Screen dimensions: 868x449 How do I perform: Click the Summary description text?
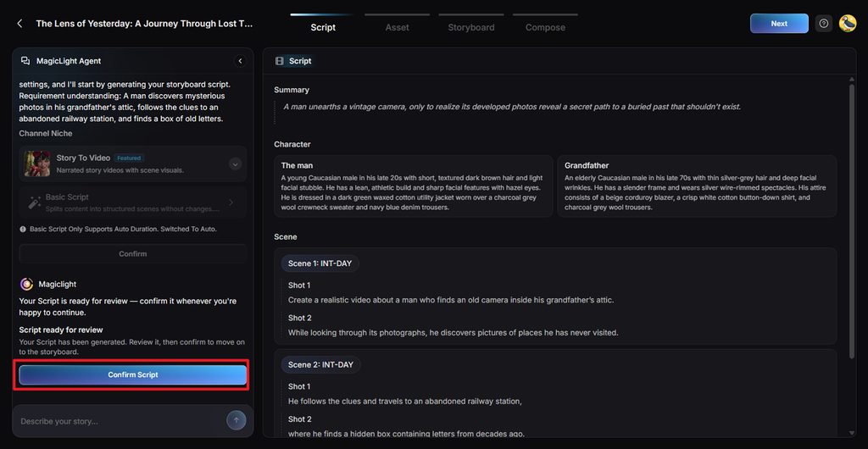coord(512,107)
